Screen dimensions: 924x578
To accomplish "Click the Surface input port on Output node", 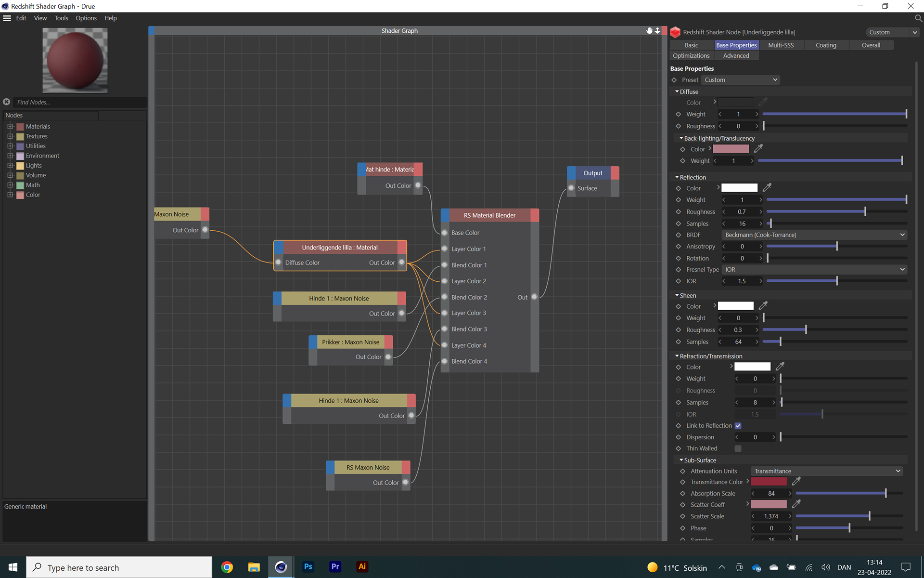I will pyautogui.click(x=571, y=188).
